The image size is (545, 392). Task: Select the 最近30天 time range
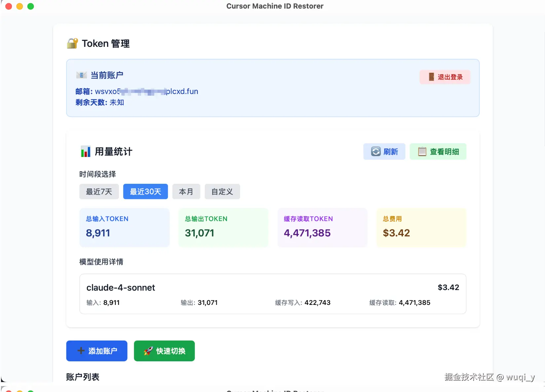coord(145,191)
